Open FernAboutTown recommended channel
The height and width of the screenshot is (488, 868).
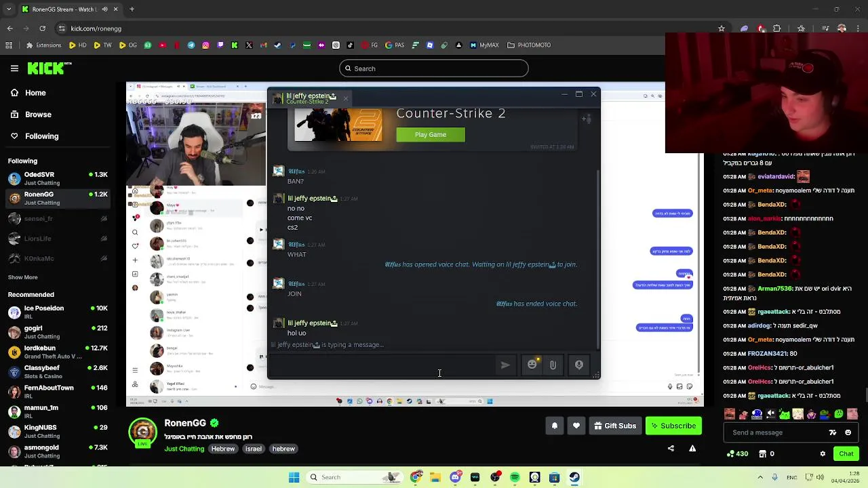[58, 392]
